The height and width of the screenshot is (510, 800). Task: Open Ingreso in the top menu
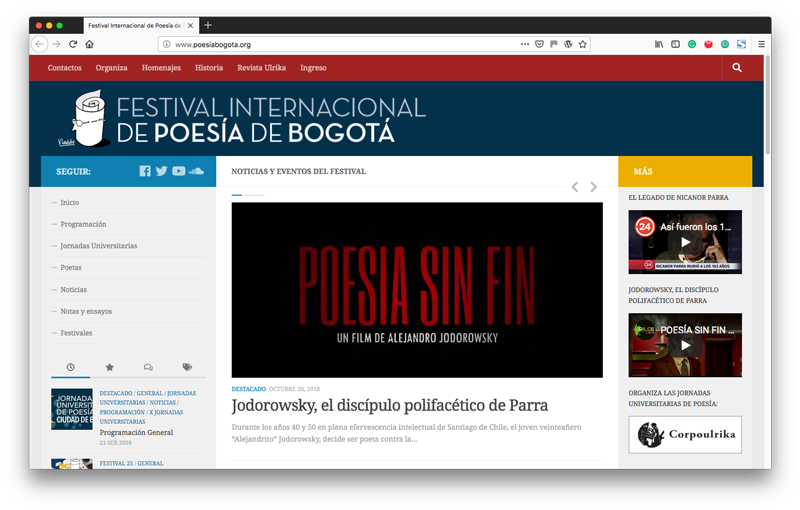313,68
